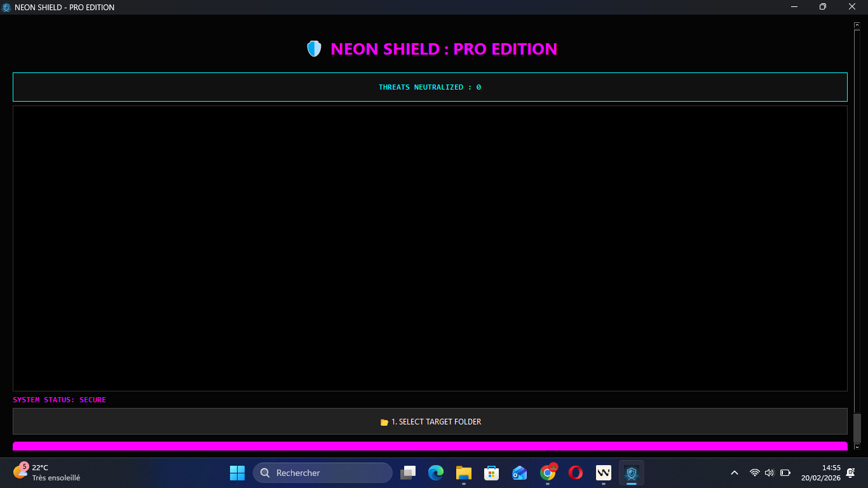
Task: Click the Neon Shield Pro Edition heading
Action: pos(444,49)
